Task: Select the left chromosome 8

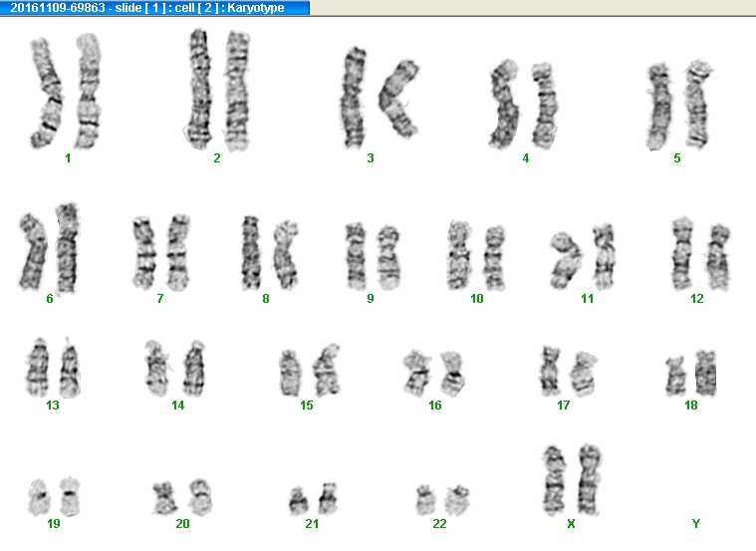Action: tap(251, 252)
